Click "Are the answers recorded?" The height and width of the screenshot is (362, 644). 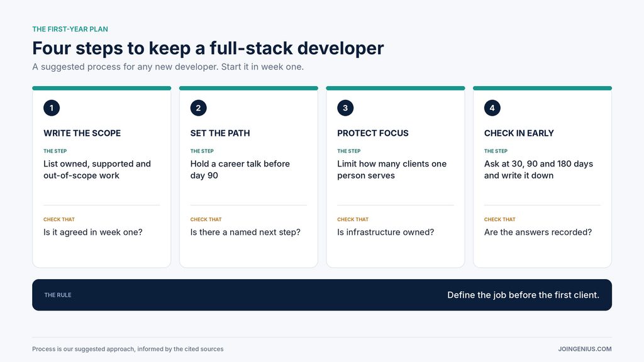point(538,233)
